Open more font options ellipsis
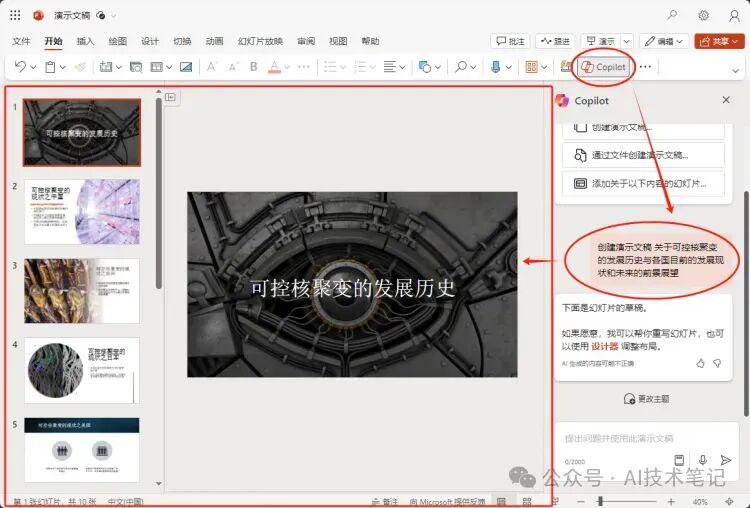Screen dimensions: 750x508 coord(304,67)
